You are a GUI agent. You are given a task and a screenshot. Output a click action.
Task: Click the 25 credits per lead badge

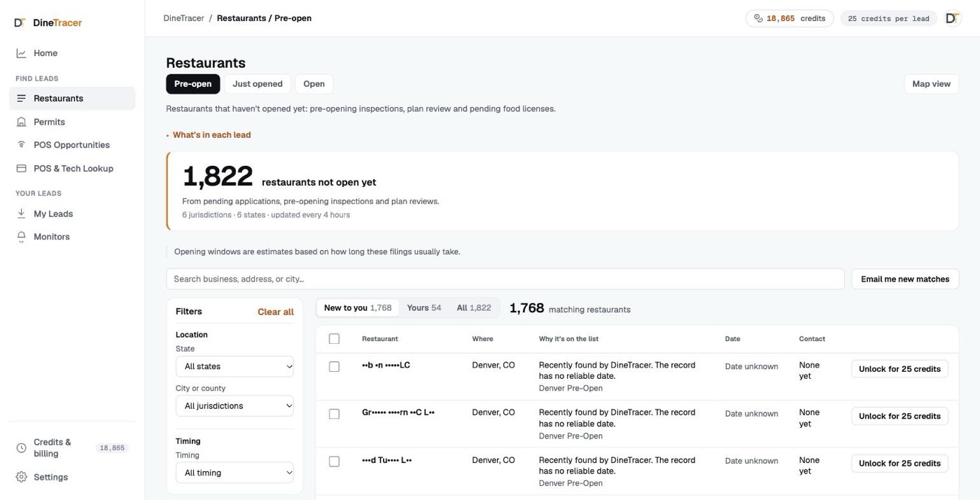coord(888,19)
